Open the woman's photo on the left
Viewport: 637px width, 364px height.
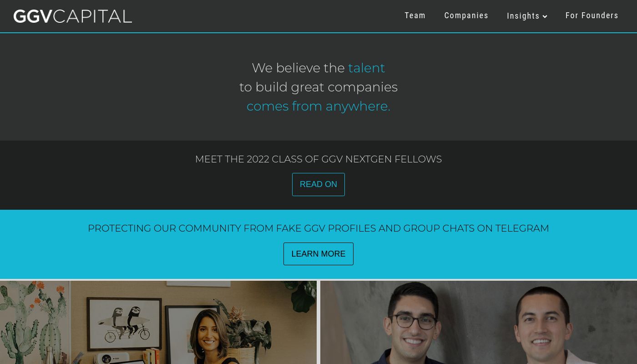158,322
